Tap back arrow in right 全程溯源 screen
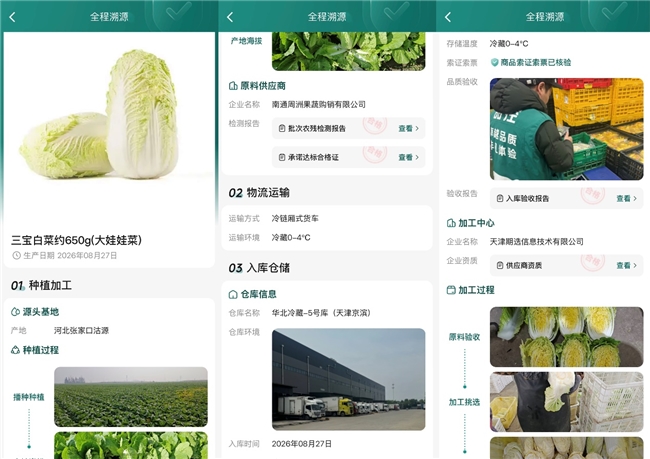This screenshot has height=459, width=650. [448, 17]
